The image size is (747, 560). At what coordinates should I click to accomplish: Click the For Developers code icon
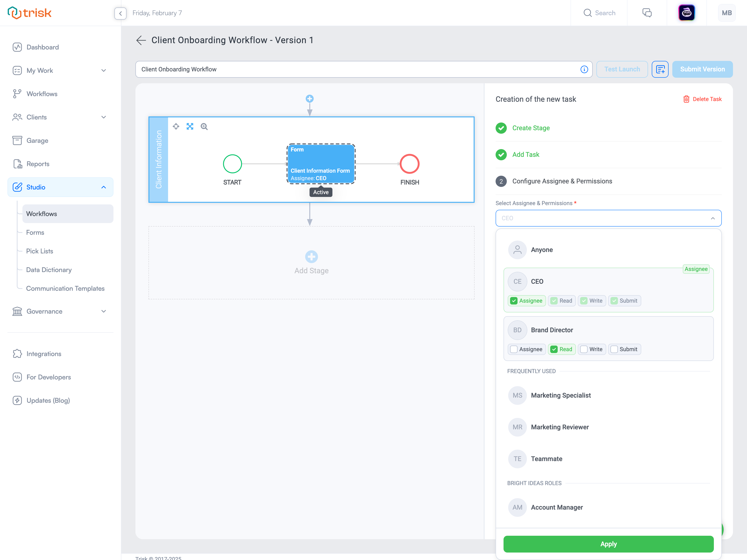(17, 377)
